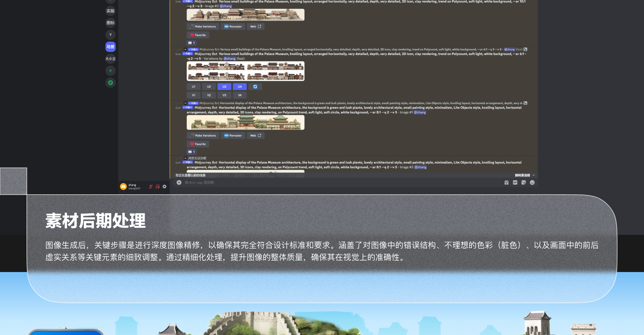Open the 实验 server in sidebar
644x335 pixels.
point(110,11)
